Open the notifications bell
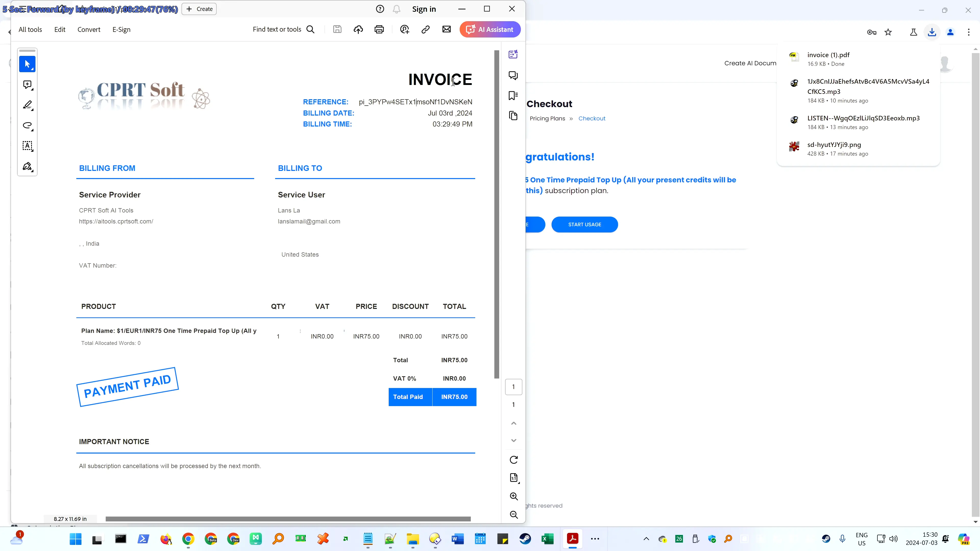The height and width of the screenshot is (551, 980). [396, 9]
